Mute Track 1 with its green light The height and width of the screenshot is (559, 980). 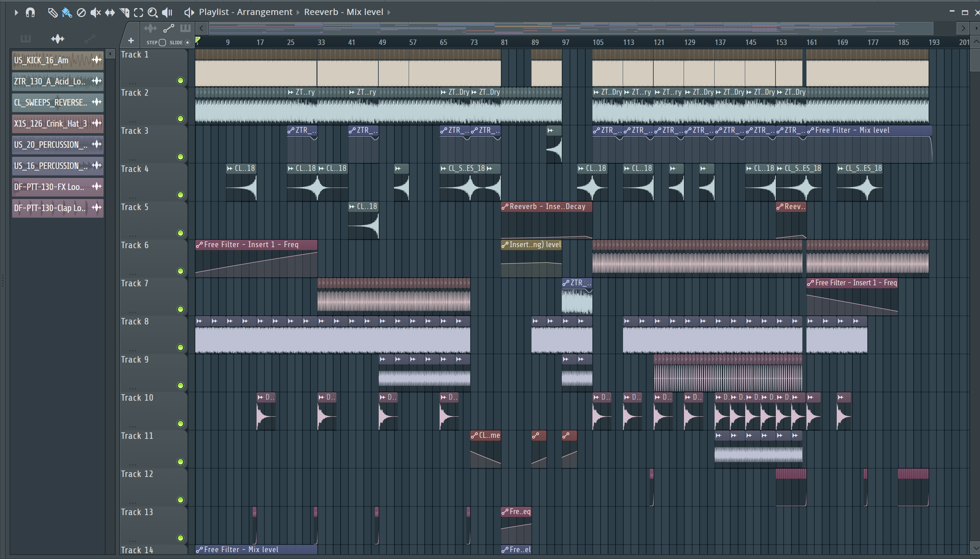click(x=180, y=80)
